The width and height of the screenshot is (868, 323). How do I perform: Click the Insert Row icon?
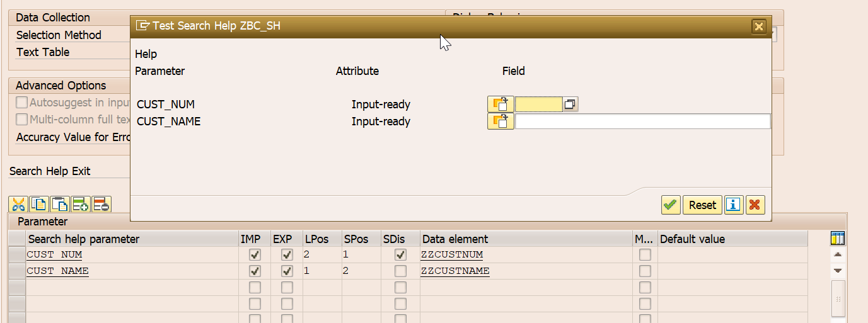click(80, 204)
